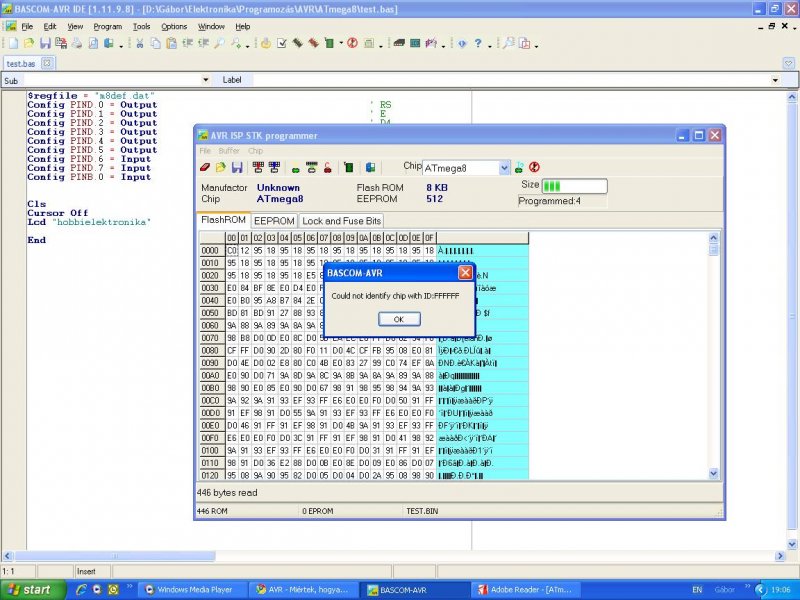Image resolution: width=800 pixels, height=600 pixels.
Task: Click the C0 byte in row 0000
Action: pos(232,251)
